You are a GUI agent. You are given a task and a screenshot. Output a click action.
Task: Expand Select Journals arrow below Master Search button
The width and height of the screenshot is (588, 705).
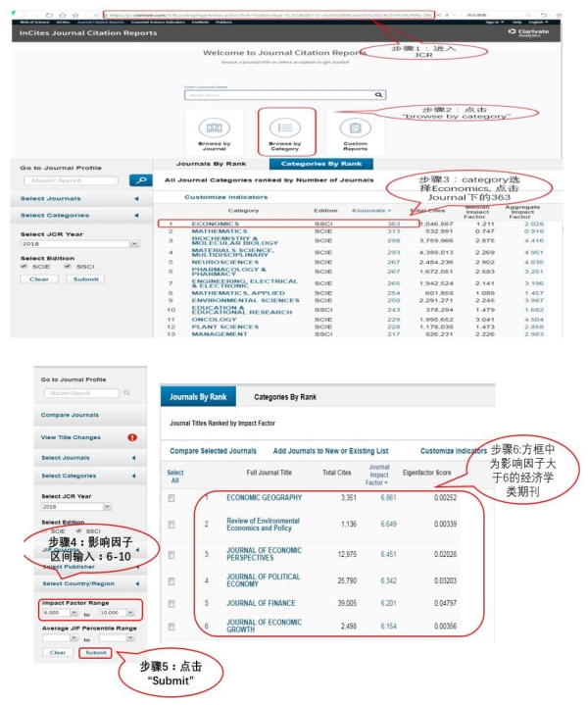click(136, 199)
